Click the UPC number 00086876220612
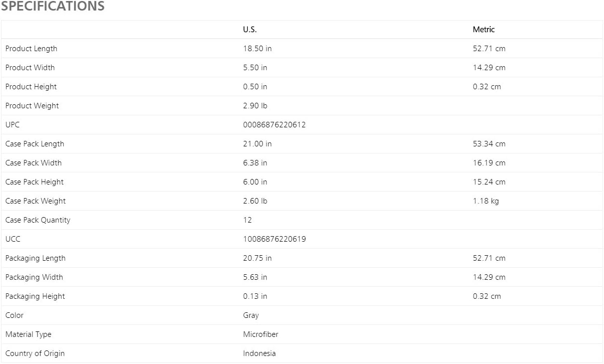Screen dimensions: 604x364 click(274, 125)
